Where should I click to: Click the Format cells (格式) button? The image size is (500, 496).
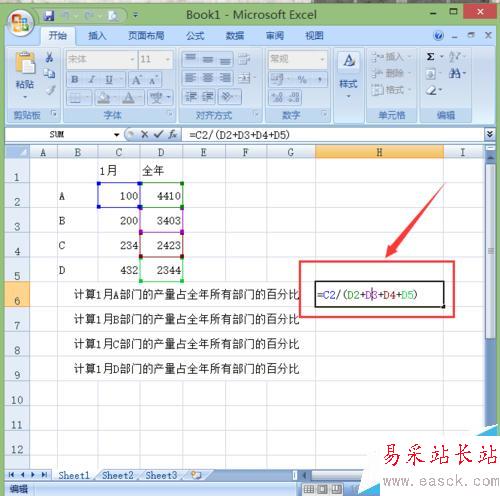pyautogui.click(x=390, y=89)
